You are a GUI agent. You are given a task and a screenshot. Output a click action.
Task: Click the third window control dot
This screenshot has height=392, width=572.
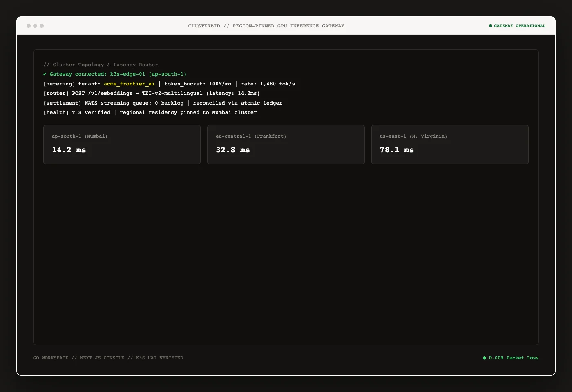(42, 26)
